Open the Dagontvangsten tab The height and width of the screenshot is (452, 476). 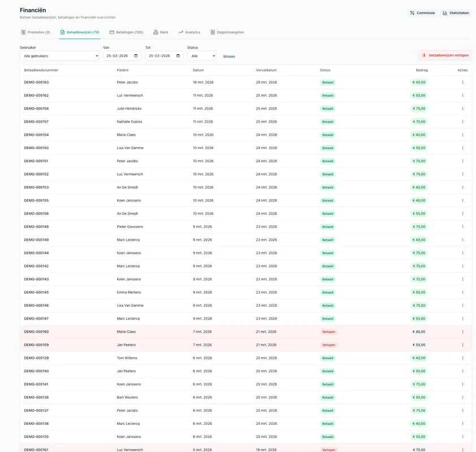coord(227,32)
